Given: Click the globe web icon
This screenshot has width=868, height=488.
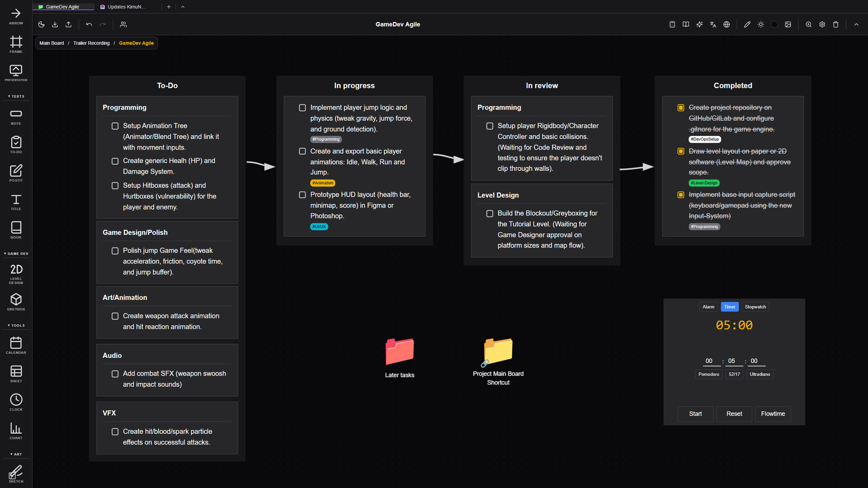Looking at the screenshot, I should click(726, 24).
